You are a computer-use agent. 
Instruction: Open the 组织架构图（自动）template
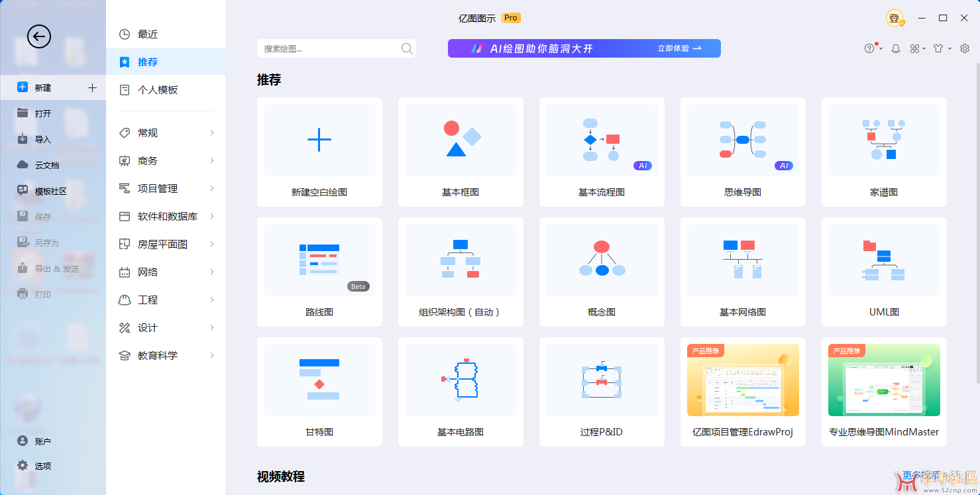pos(461,272)
